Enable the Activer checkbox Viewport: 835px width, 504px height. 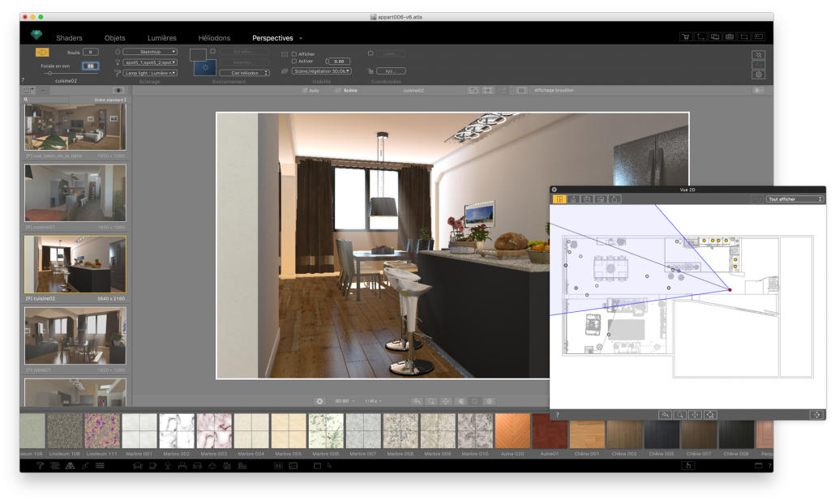point(294,61)
